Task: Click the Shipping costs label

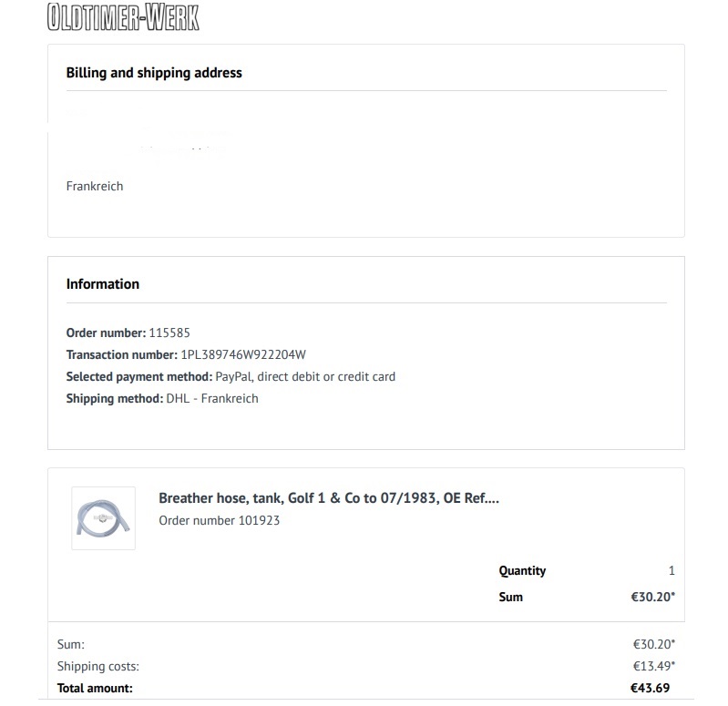Action: pyautogui.click(x=98, y=666)
